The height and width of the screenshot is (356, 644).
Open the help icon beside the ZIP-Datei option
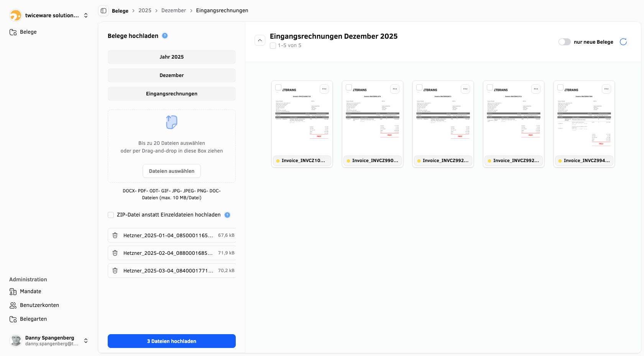click(227, 215)
